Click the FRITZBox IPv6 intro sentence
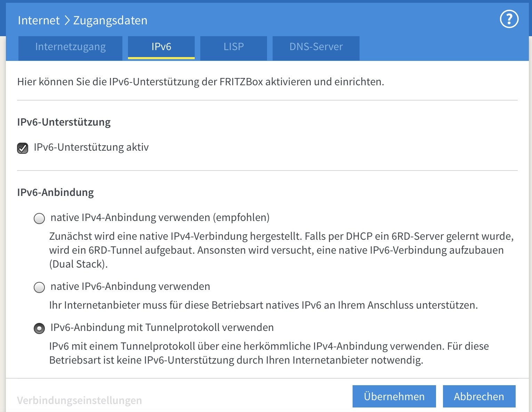The width and height of the screenshot is (532, 412). click(201, 82)
